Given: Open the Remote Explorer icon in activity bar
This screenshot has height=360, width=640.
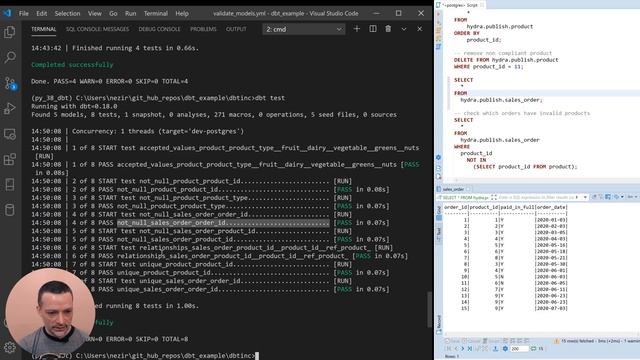Looking at the screenshot, I should pyautogui.click(x=10, y=134).
